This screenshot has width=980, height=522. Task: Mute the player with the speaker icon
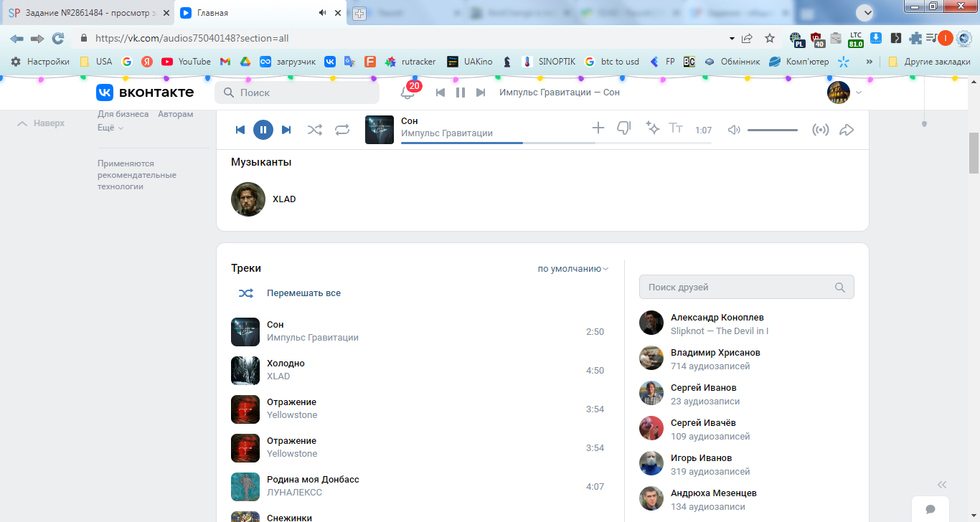tap(734, 130)
